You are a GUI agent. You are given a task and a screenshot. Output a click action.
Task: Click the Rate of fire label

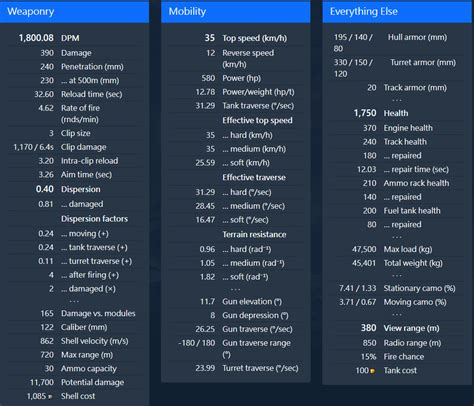point(80,114)
